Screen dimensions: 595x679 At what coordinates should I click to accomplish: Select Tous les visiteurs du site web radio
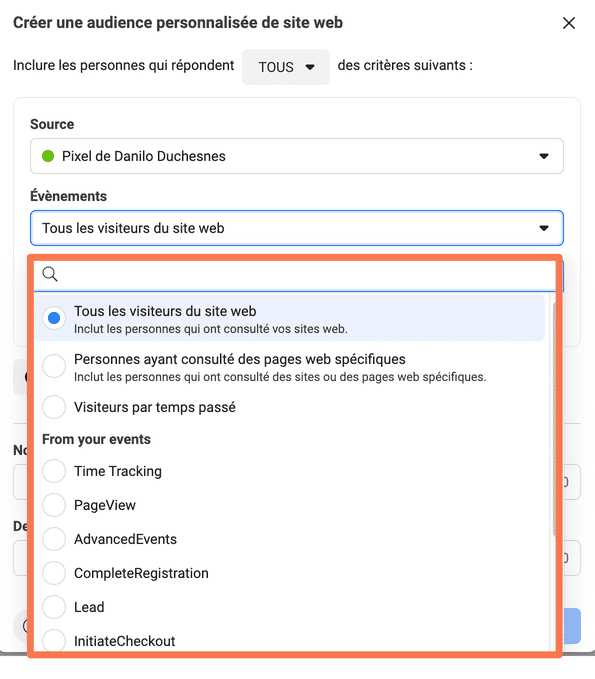54,318
